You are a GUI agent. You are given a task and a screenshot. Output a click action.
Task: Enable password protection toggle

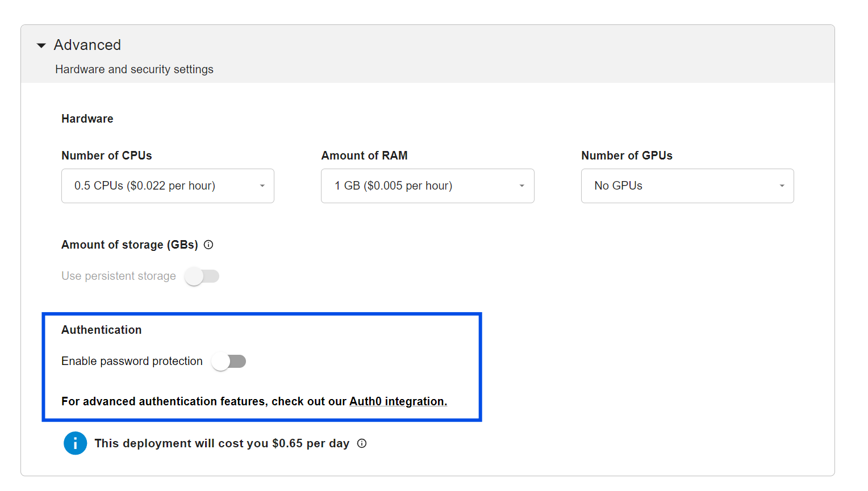pyautogui.click(x=228, y=362)
